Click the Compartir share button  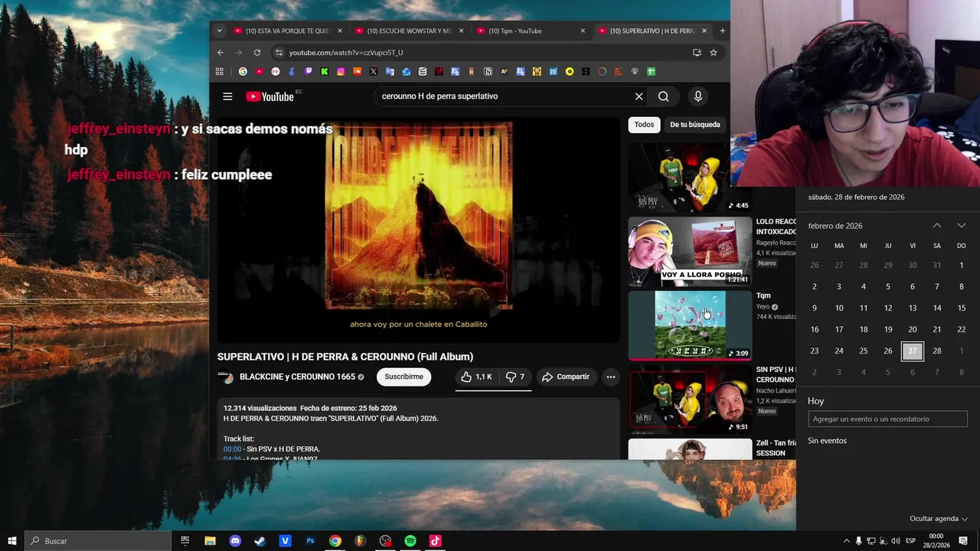click(565, 377)
